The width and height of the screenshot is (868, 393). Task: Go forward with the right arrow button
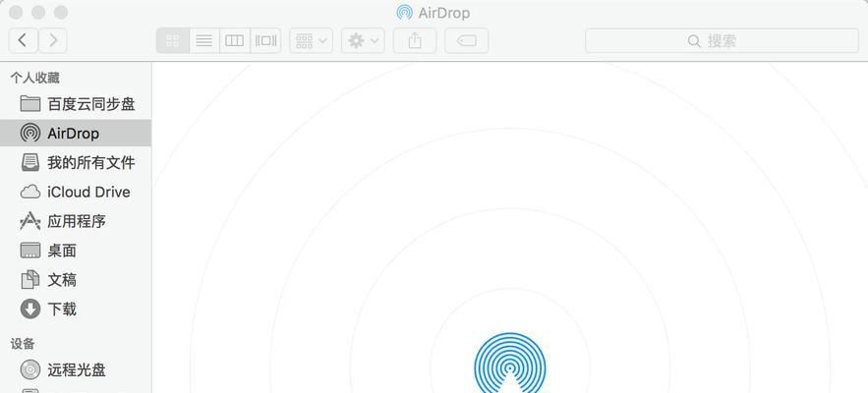52,40
